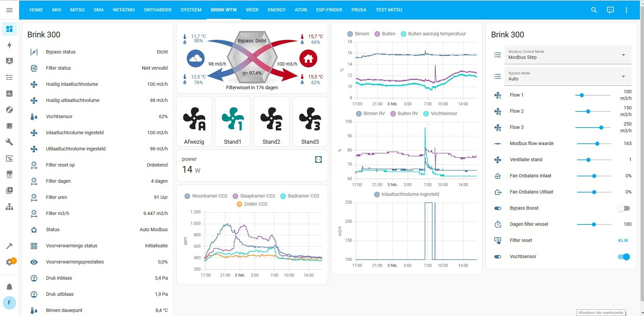Toggle Binnen temperature series in legend

358,34
